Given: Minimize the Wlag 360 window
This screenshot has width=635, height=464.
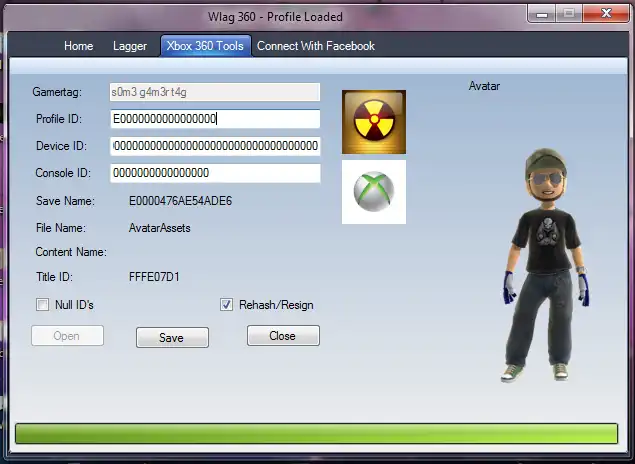Looking at the screenshot, I should click(541, 14).
